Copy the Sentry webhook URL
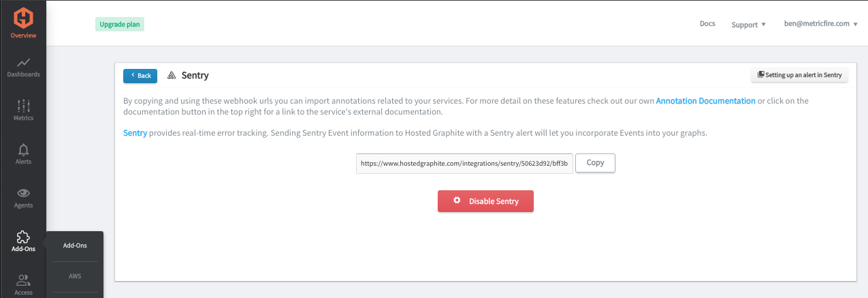 595,163
